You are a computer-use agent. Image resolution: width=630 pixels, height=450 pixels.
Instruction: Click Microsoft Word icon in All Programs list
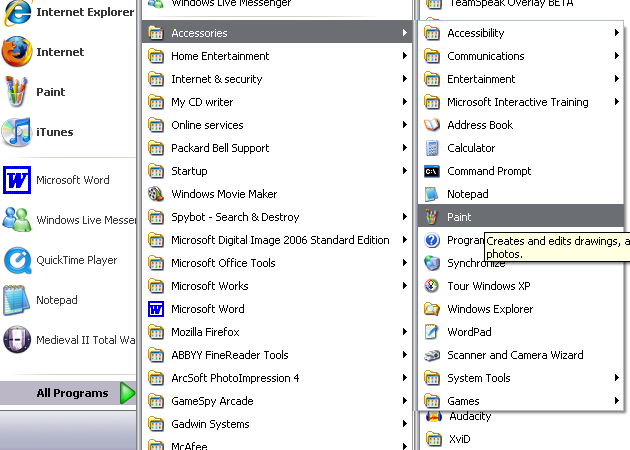[x=156, y=309]
